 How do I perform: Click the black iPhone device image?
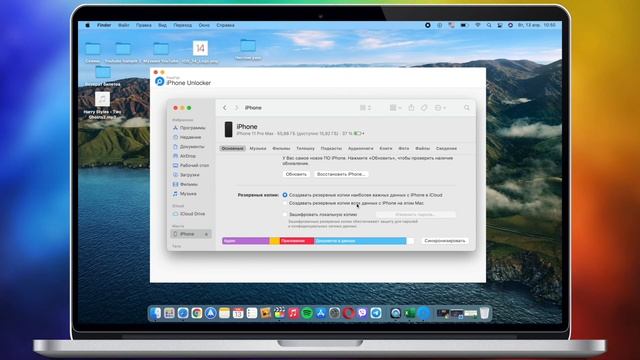pos(229,129)
